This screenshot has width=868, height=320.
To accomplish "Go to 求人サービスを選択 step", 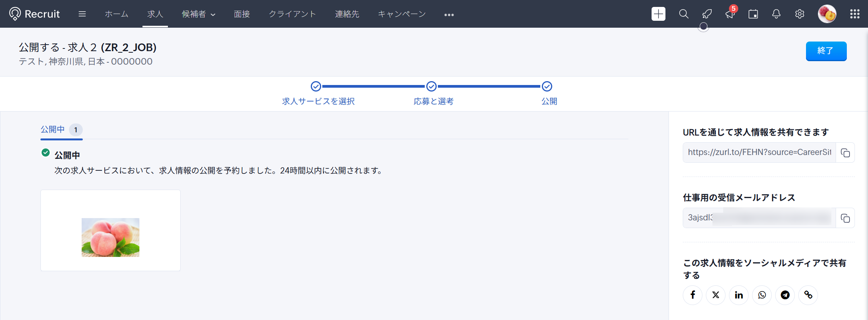I will 318,101.
